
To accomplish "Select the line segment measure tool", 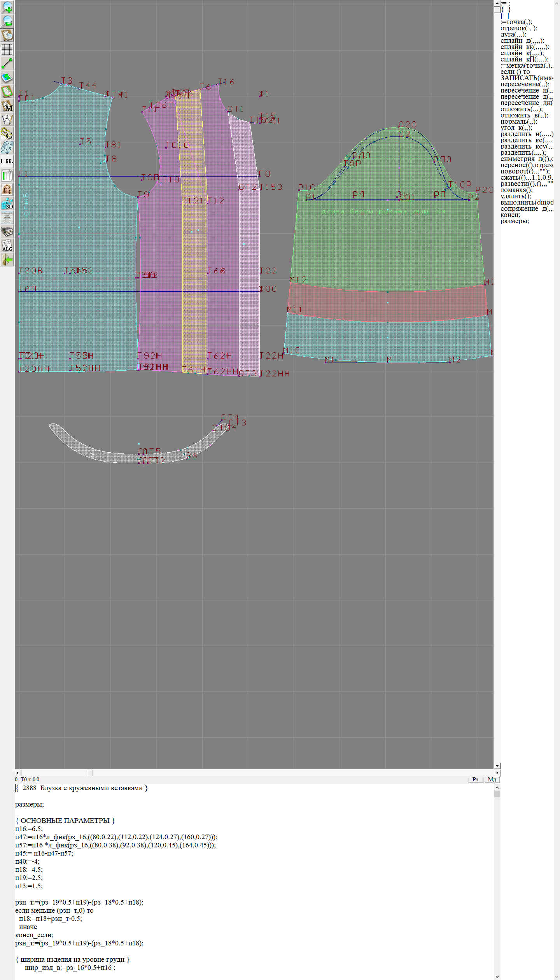I will click(7, 63).
